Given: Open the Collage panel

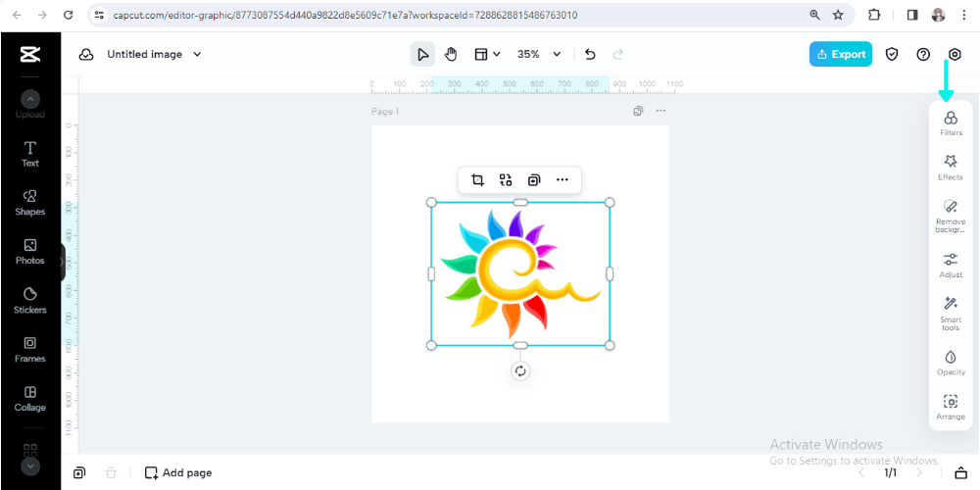Looking at the screenshot, I should coord(30,399).
